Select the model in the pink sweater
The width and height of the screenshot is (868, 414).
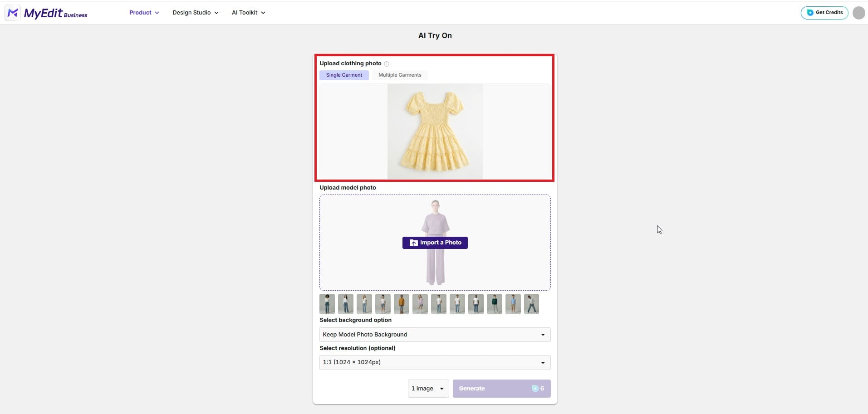pos(420,304)
